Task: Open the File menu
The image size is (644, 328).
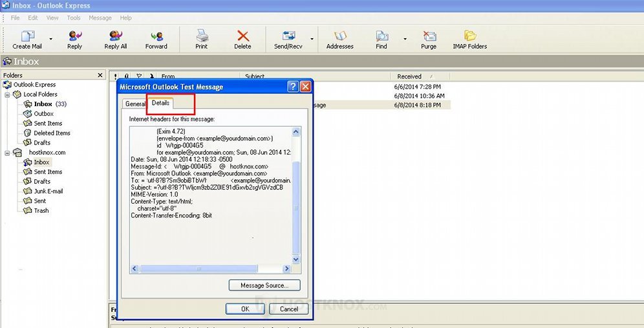Action: (x=16, y=17)
